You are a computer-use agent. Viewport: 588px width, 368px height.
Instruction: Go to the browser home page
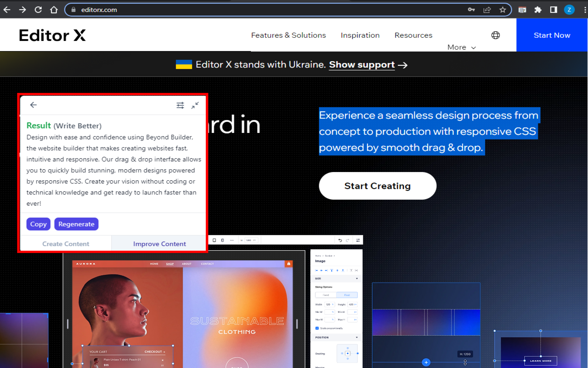point(54,10)
